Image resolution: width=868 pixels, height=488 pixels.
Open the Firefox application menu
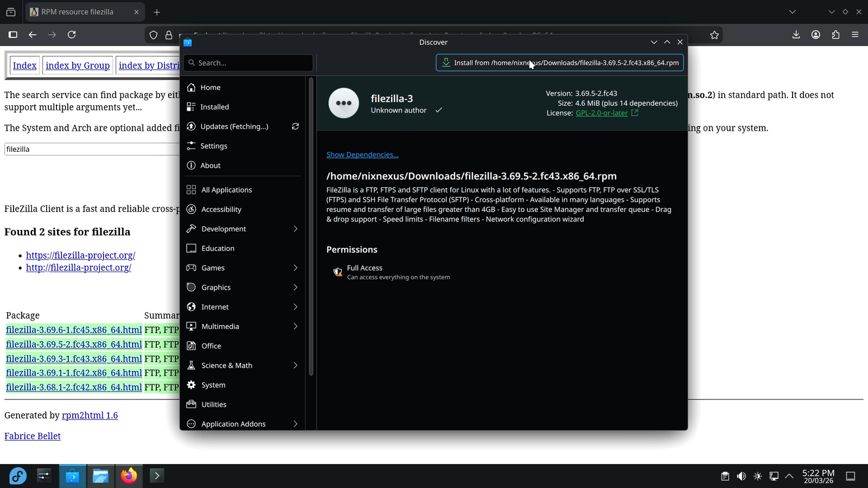[855, 35]
